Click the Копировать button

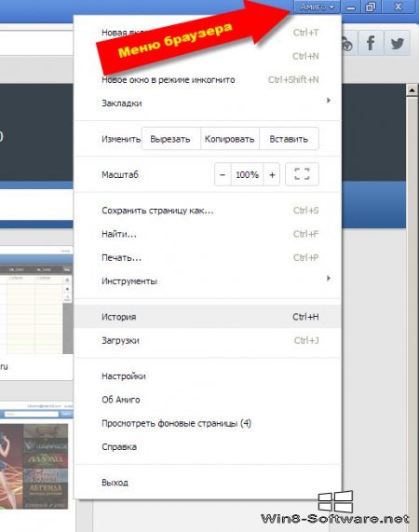tap(229, 139)
